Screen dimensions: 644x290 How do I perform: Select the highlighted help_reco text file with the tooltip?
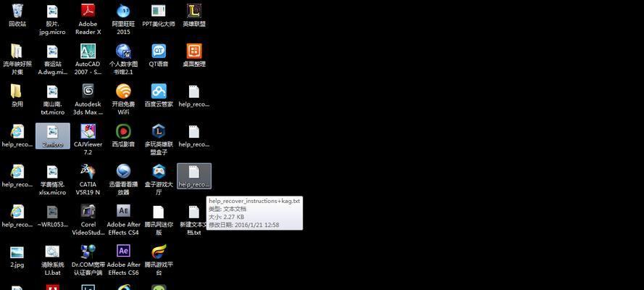tap(194, 175)
